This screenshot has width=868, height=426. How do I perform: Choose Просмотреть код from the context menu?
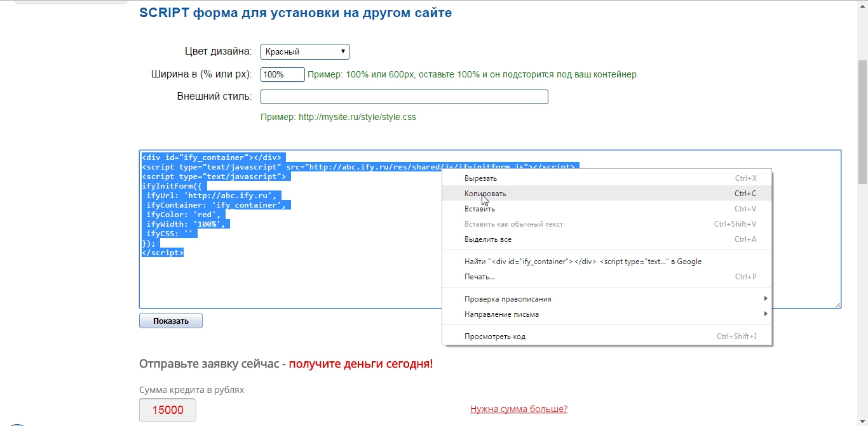click(607, 336)
